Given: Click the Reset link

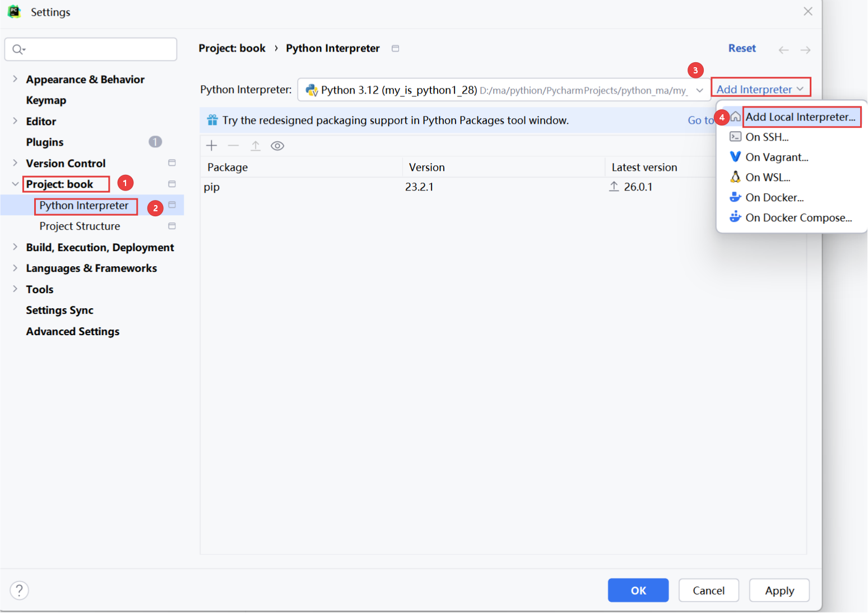Looking at the screenshot, I should [x=741, y=48].
